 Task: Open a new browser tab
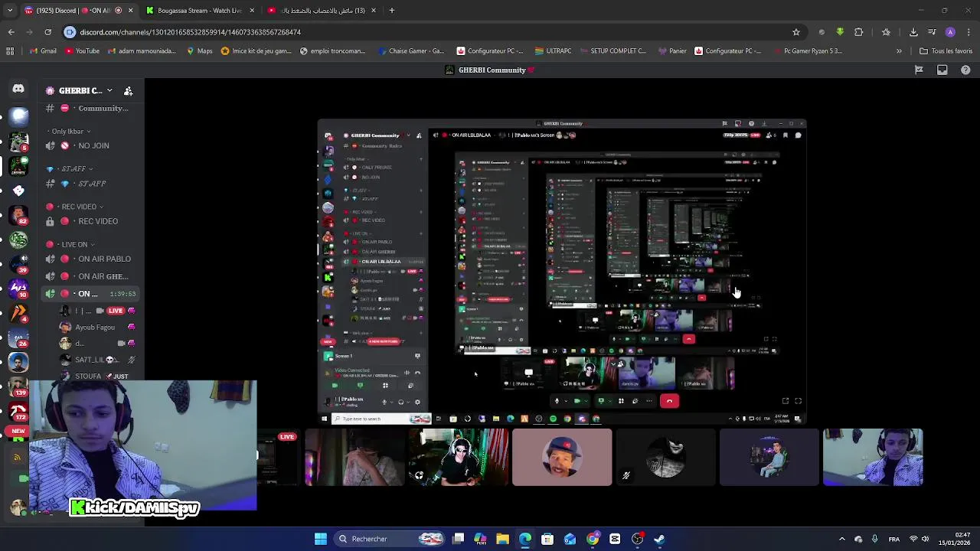pos(391,10)
